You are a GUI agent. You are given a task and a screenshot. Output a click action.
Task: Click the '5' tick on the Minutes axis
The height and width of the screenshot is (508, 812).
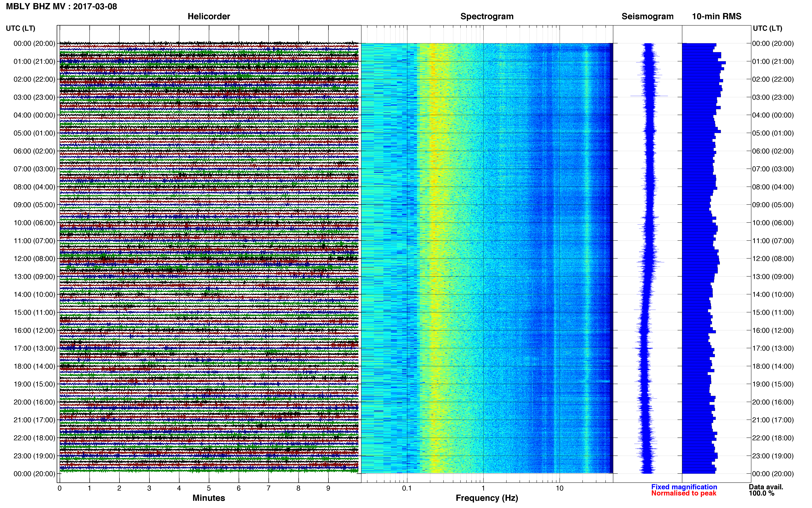209,488
